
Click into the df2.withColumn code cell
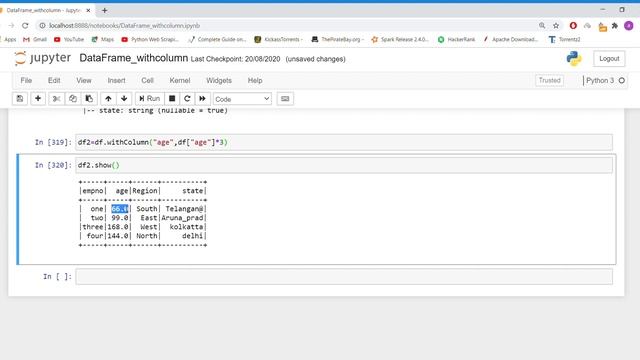(344, 142)
